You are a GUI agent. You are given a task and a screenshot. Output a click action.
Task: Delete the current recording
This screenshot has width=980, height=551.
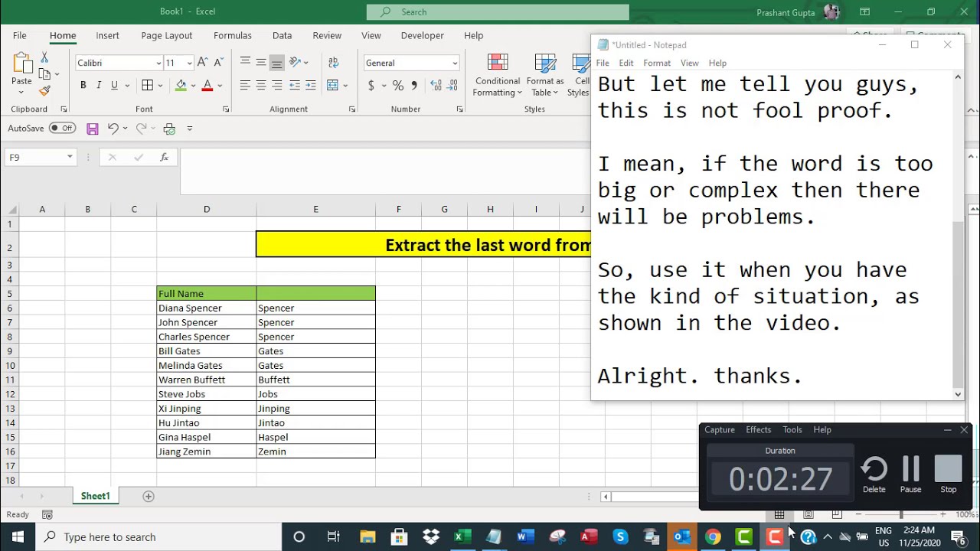874,475
